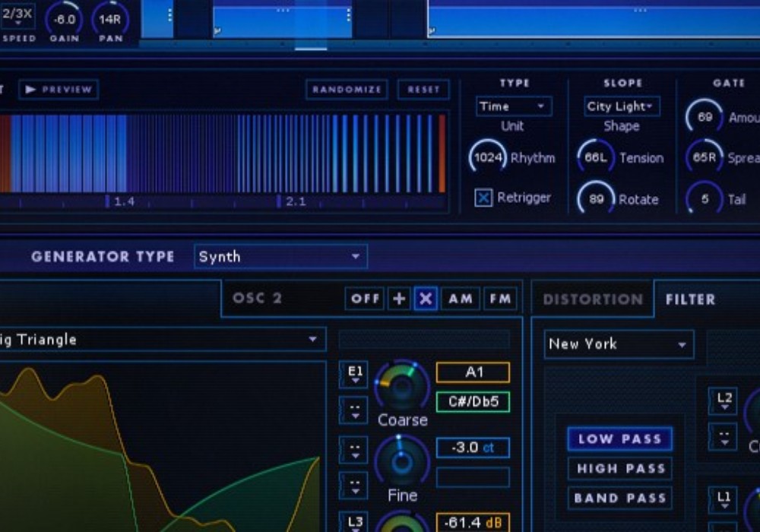This screenshot has width=760, height=532.
Task: Switch to the FILTER tab
Action: (690, 299)
